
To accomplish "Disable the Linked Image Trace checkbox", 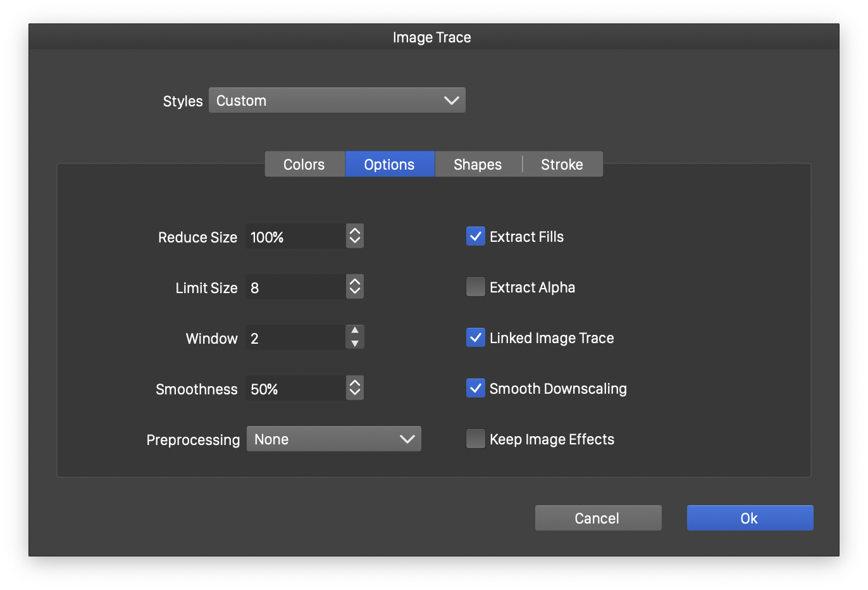I will (x=476, y=337).
